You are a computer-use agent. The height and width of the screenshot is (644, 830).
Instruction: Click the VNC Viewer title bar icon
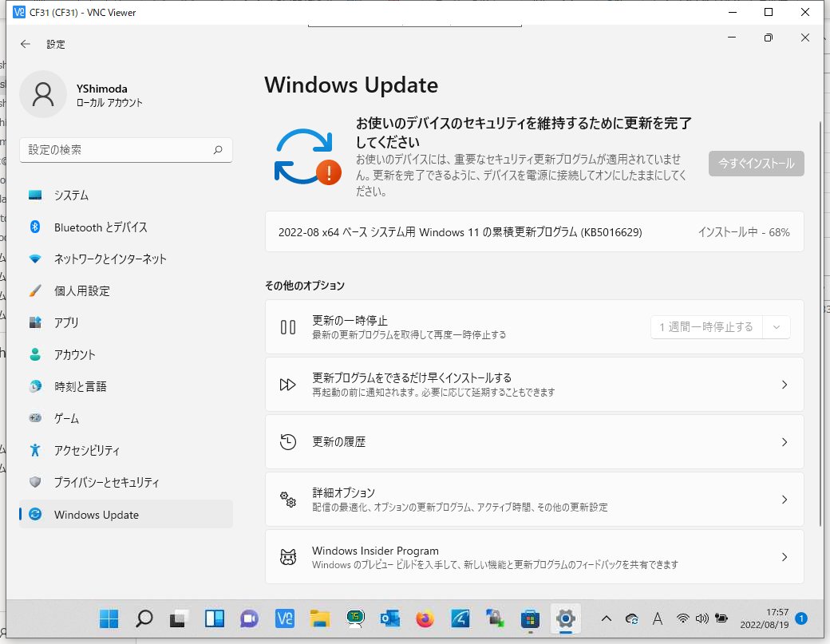click(19, 12)
